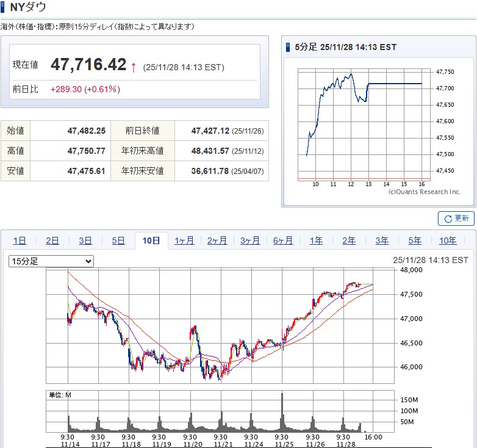Click the 5分足 intraday mini chart

click(364, 124)
